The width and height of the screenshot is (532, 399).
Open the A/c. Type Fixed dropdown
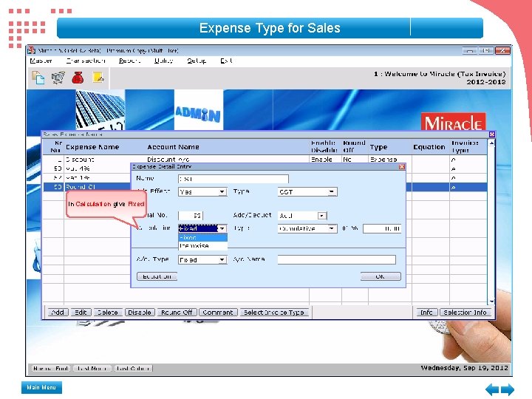(x=202, y=260)
